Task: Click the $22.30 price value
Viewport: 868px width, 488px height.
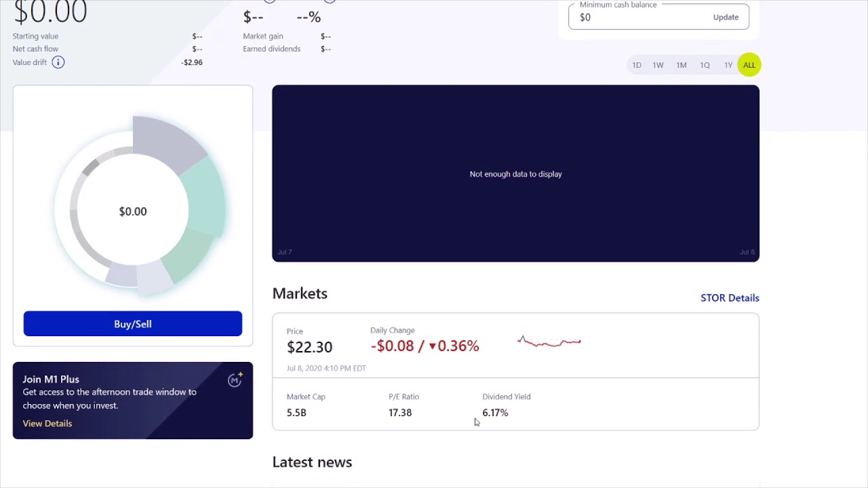Action: [310, 347]
